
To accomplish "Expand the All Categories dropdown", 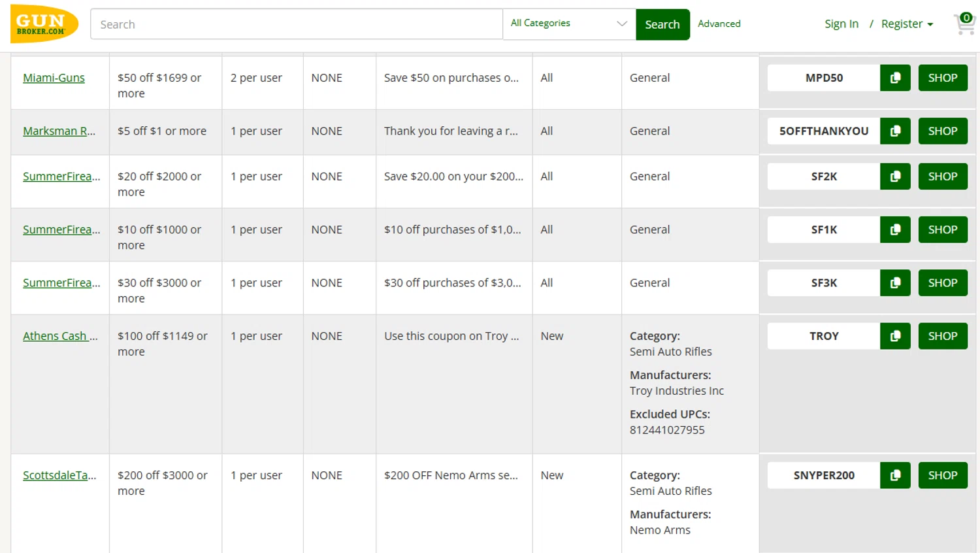I will 568,24.
